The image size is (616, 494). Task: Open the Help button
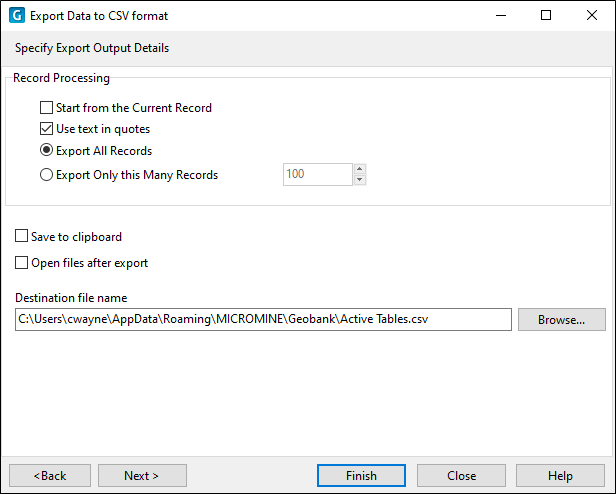click(560, 476)
